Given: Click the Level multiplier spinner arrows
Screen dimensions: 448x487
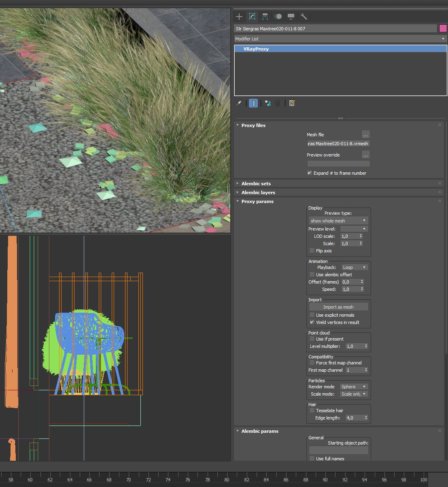Looking at the screenshot, I should point(366,346).
